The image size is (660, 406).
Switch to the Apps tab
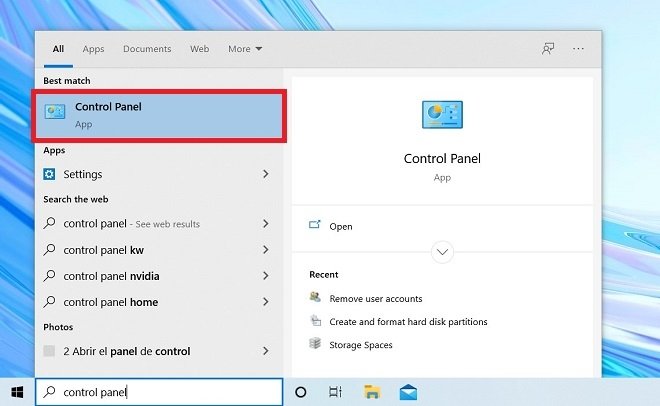click(93, 49)
